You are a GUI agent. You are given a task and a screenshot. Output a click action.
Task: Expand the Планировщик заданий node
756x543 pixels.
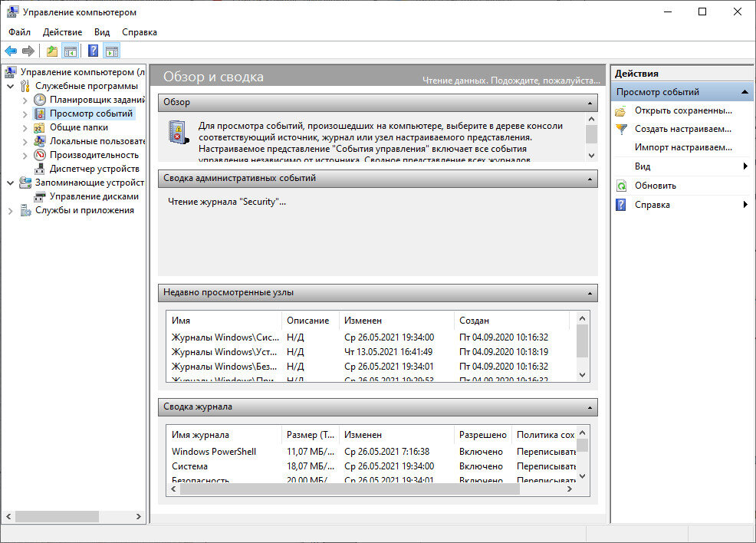[25, 100]
